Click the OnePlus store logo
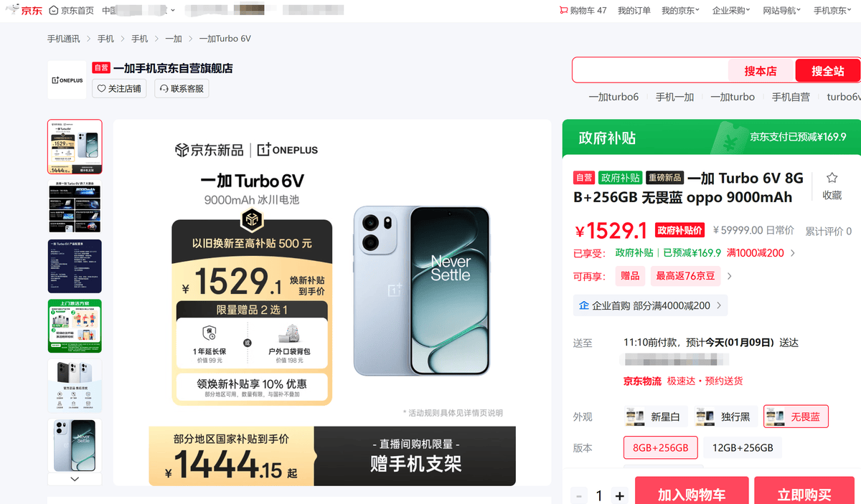 tap(67, 80)
